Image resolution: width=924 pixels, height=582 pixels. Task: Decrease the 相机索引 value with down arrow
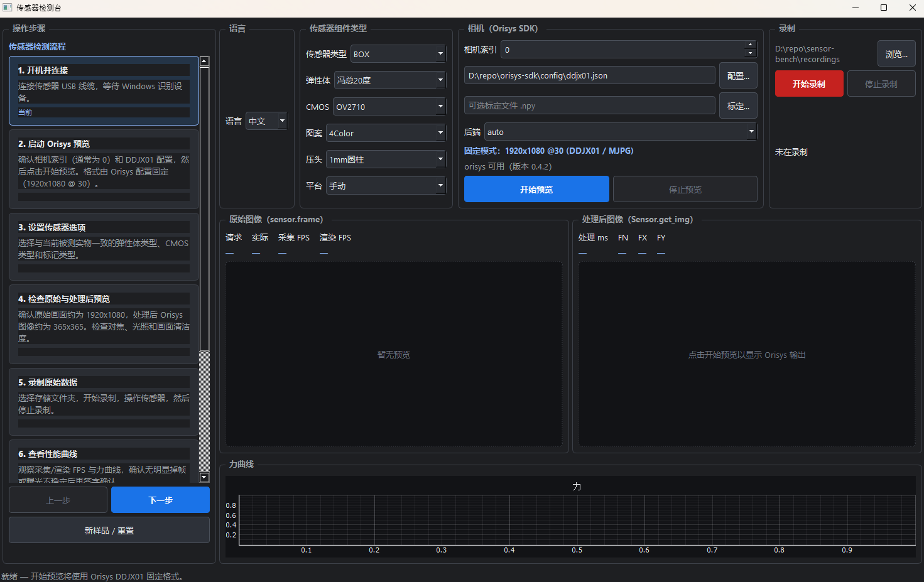[x=750, y=54]
